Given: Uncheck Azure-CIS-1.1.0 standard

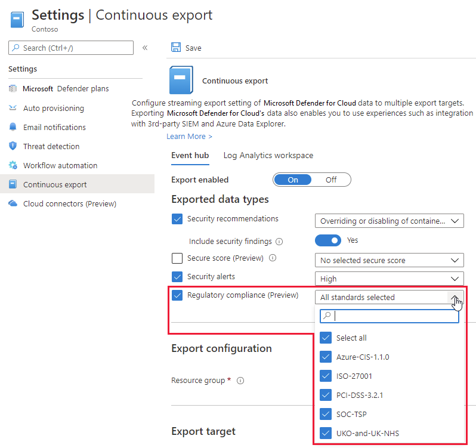Looking at the screenshot, I should 326,357.
